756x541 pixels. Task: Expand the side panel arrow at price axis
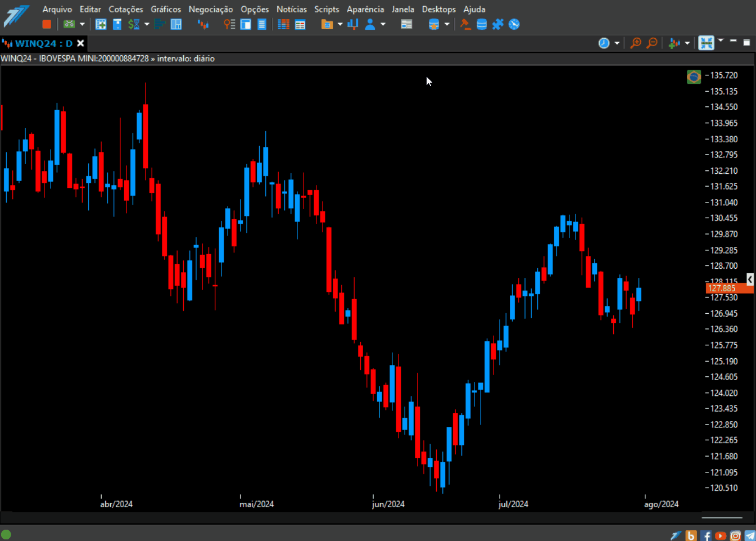(750, 279)
